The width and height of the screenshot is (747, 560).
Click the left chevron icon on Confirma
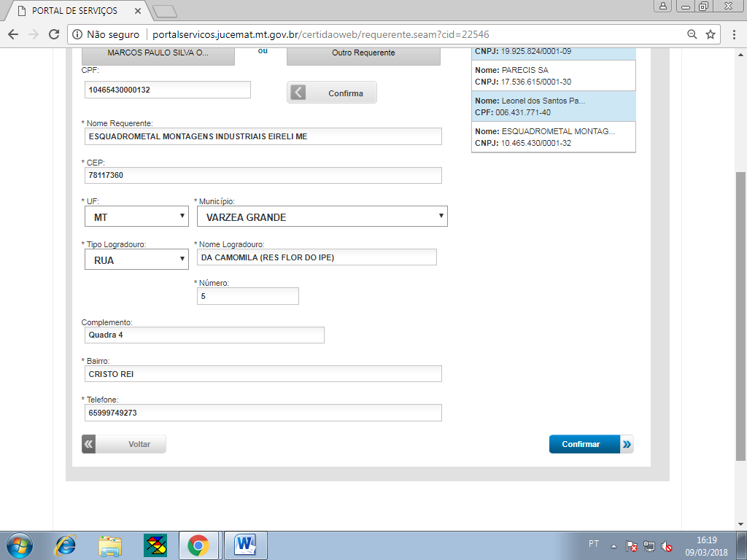pos(298,93)
